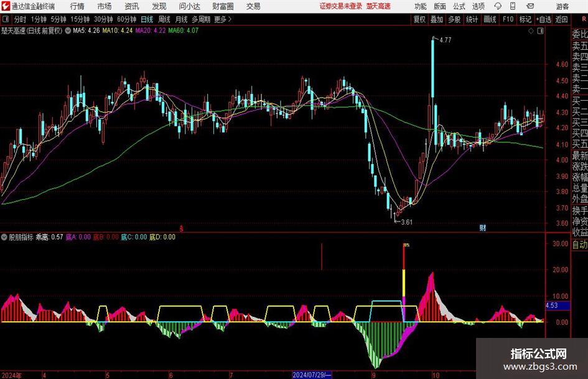
Task: Open the 选项 menu
Action: [478, 6]
